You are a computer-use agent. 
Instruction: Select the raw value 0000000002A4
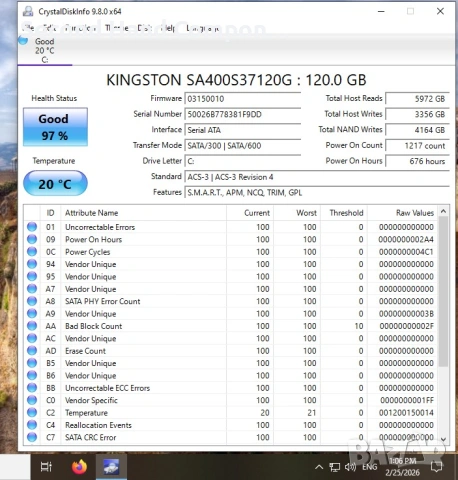coord(406,239)
